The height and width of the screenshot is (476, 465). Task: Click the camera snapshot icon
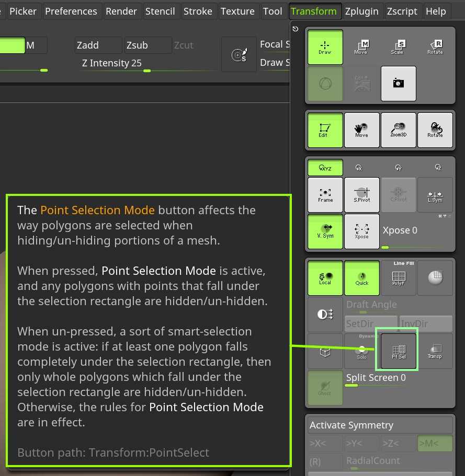pos(398,83)
